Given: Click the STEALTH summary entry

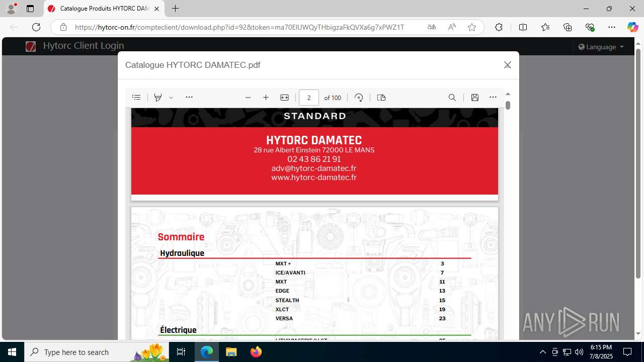Looking at the screenshot, I should [287, 300].
